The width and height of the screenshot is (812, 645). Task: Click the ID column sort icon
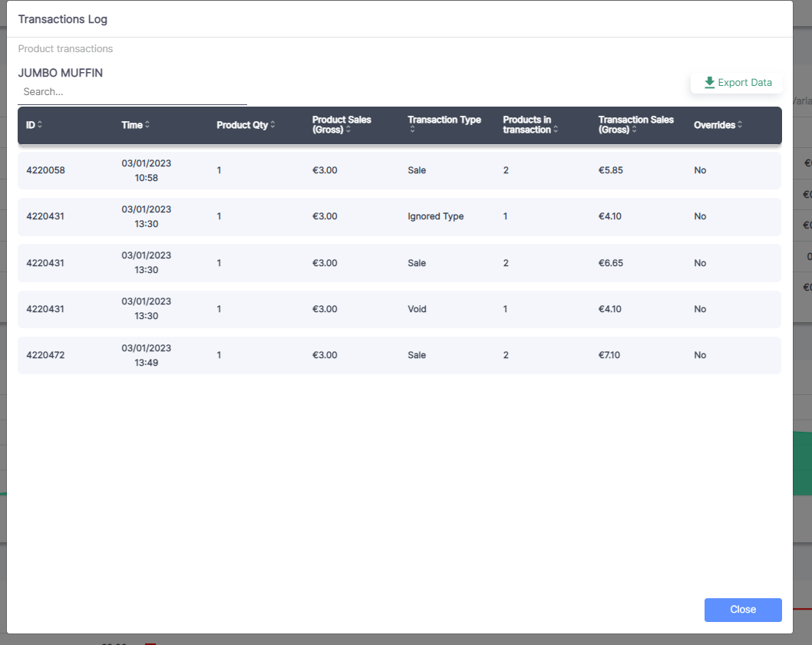(x=40, y=125)
